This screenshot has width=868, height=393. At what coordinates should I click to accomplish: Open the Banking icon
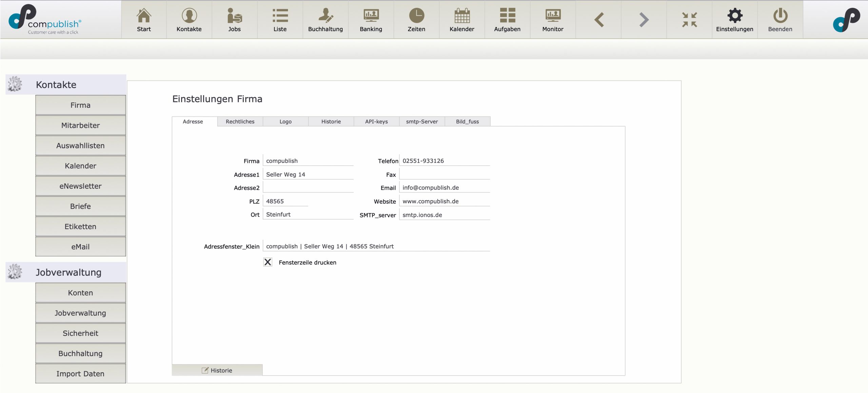point(371,20)
